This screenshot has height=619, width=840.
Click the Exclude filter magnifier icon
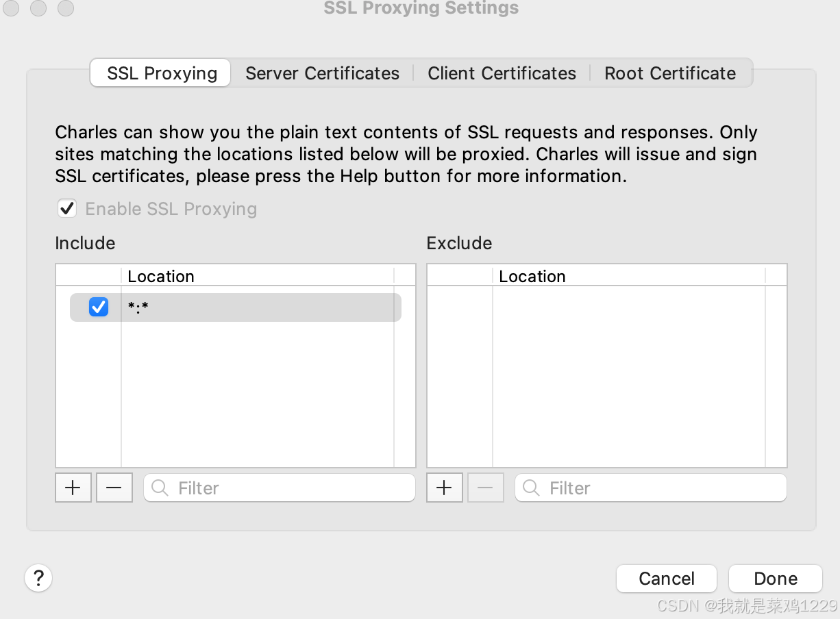[531, 488]
